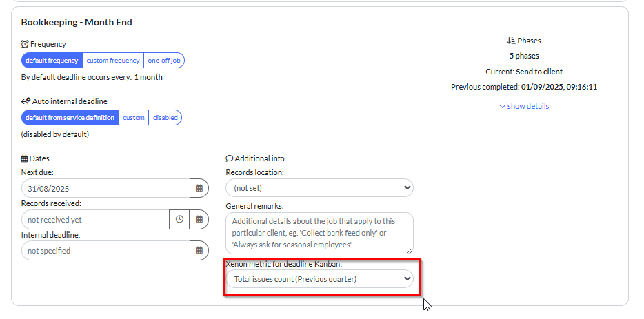Choose custom auto internal deadline
This screenshot has width=644, height=319.
[x=134, y=118]
